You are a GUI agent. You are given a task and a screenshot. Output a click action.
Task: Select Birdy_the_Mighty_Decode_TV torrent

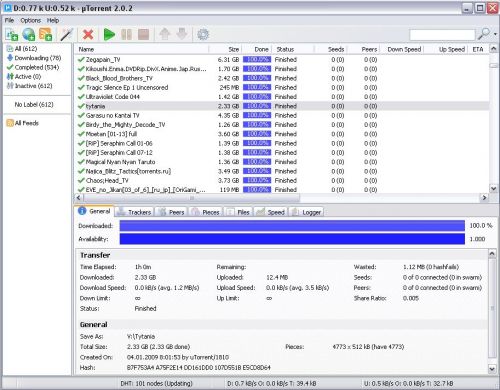[282, 125]
